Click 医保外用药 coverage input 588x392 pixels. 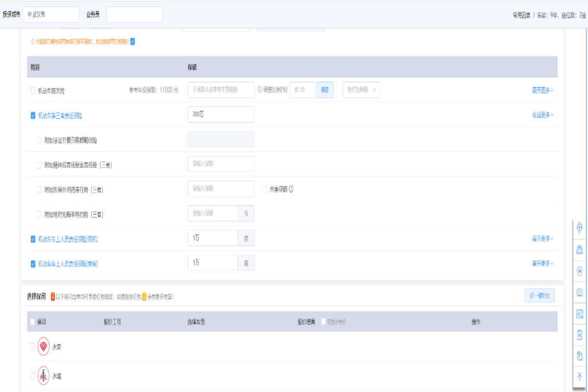[221, 189]
